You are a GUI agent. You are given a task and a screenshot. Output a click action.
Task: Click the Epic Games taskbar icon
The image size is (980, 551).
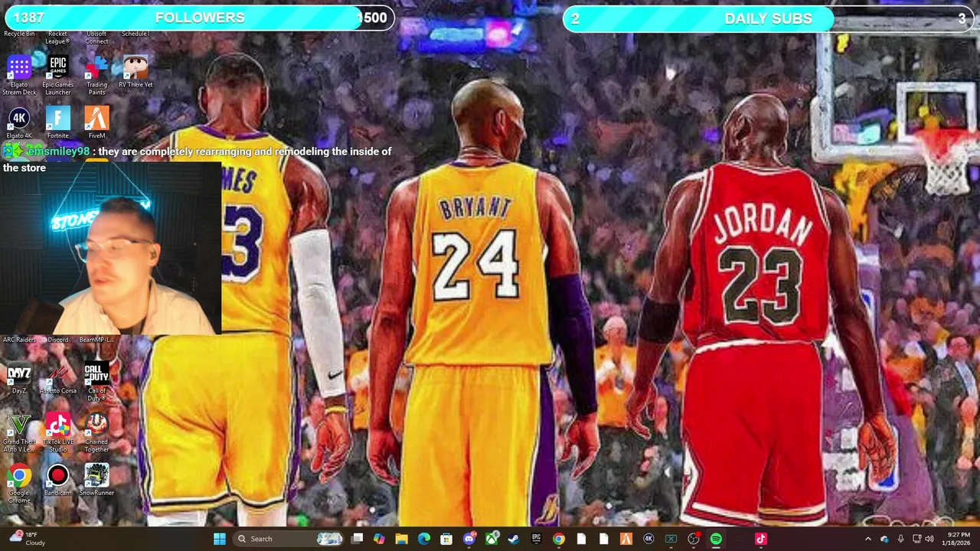tap(536, 539)
